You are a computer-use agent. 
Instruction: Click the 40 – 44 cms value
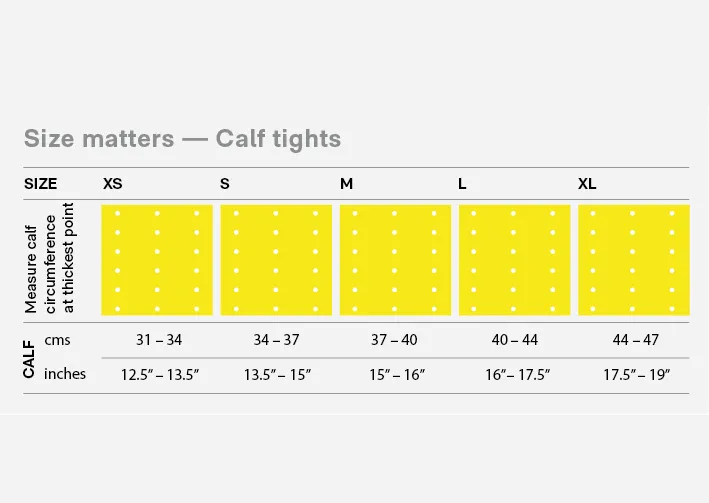pyautogui.click(x=515, y=340)
